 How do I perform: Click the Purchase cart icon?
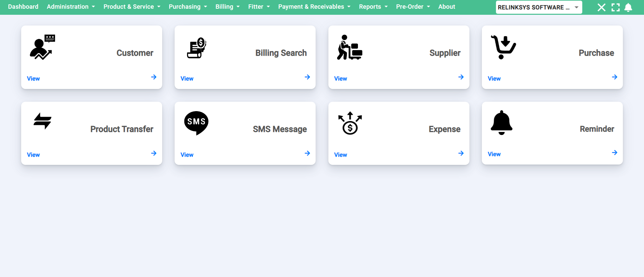503,47
